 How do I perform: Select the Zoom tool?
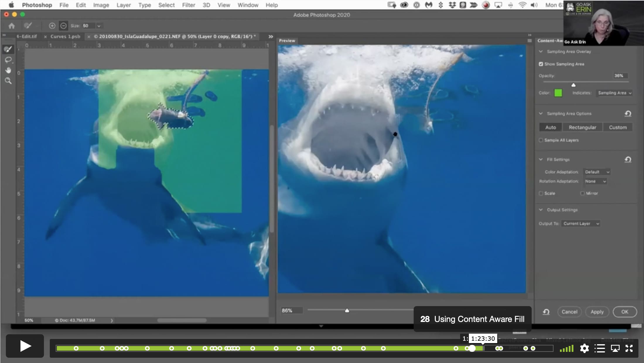8,81
